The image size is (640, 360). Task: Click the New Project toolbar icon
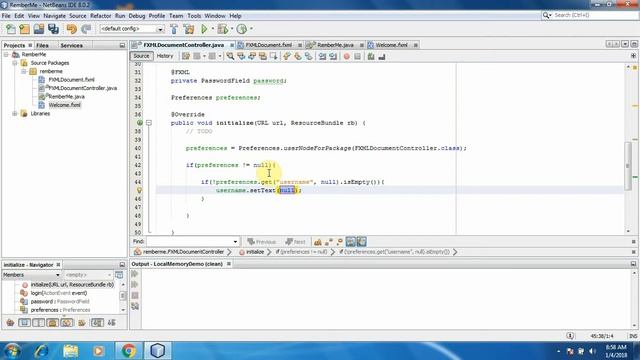24,29
